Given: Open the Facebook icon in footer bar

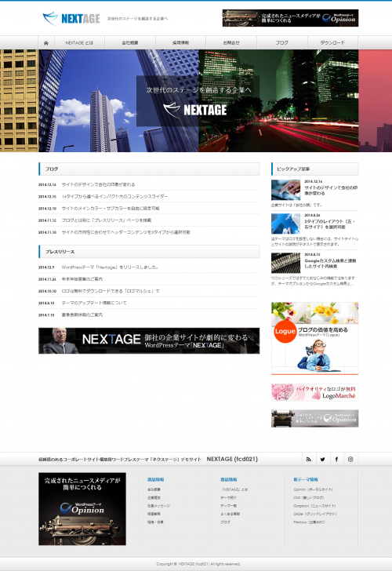Looking at the screenshot, I should click(x=336, y=459).
